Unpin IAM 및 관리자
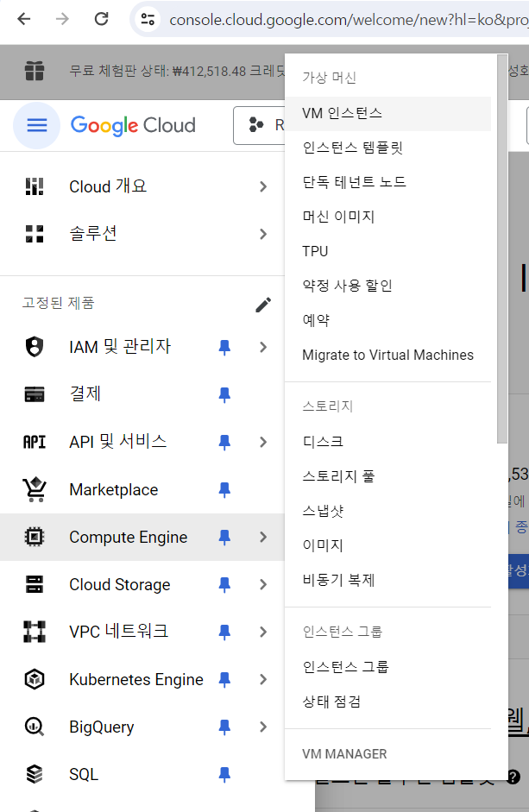 tap(224, 347)
